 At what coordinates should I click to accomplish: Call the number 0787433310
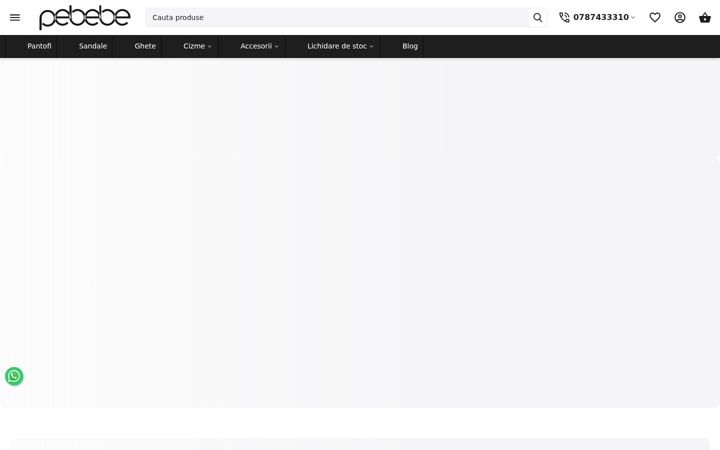(x=601, y=17)
